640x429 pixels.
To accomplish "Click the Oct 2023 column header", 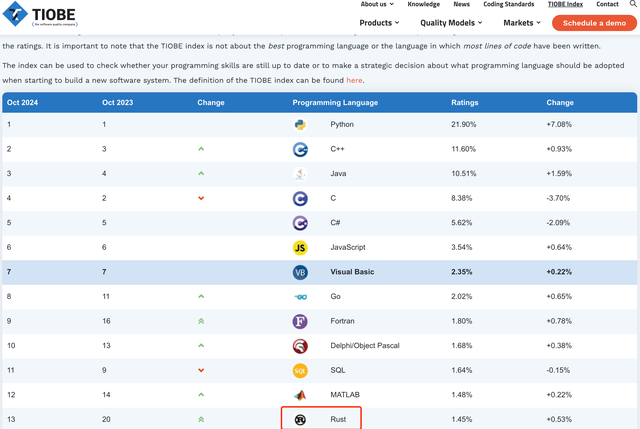I will [118, 102].
